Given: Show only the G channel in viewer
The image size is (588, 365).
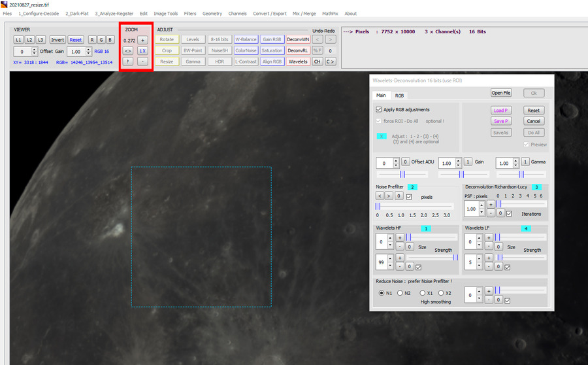Looking at the screenshot, I should click(101, 40).
